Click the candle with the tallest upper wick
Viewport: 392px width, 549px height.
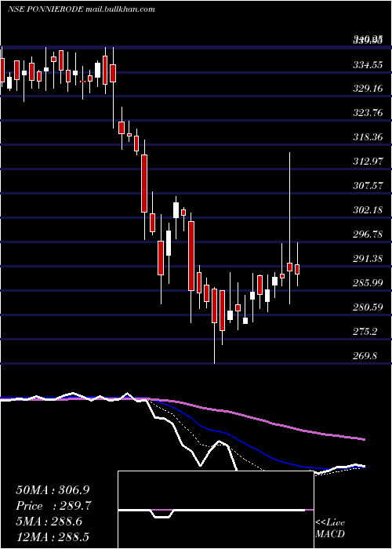[x=290, y=267]
